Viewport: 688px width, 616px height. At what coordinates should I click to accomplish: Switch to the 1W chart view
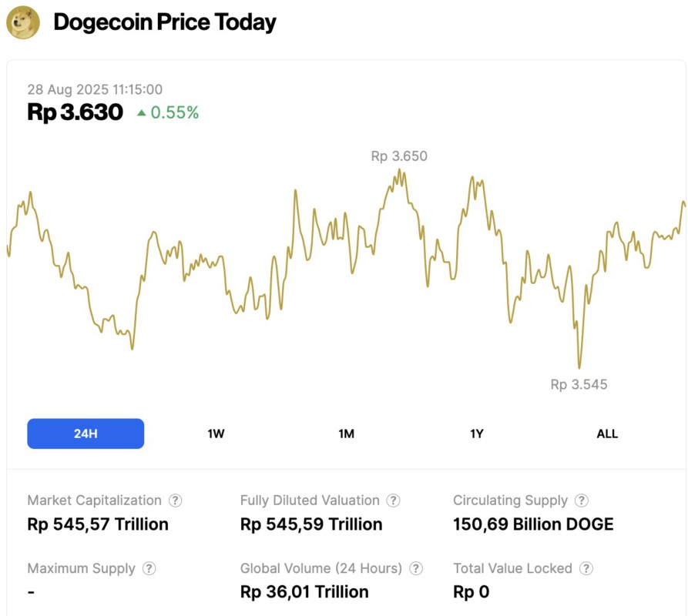(x=215, y=434)
